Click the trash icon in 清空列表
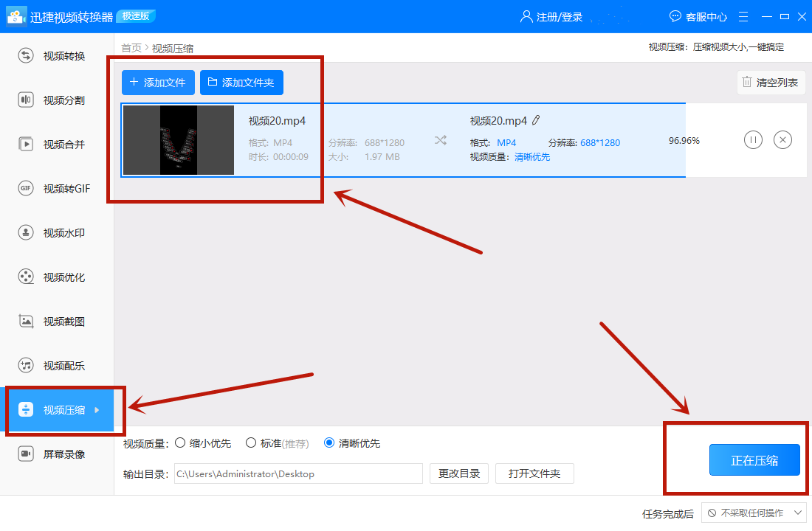The image size is (812, 531). pos(747,82)
